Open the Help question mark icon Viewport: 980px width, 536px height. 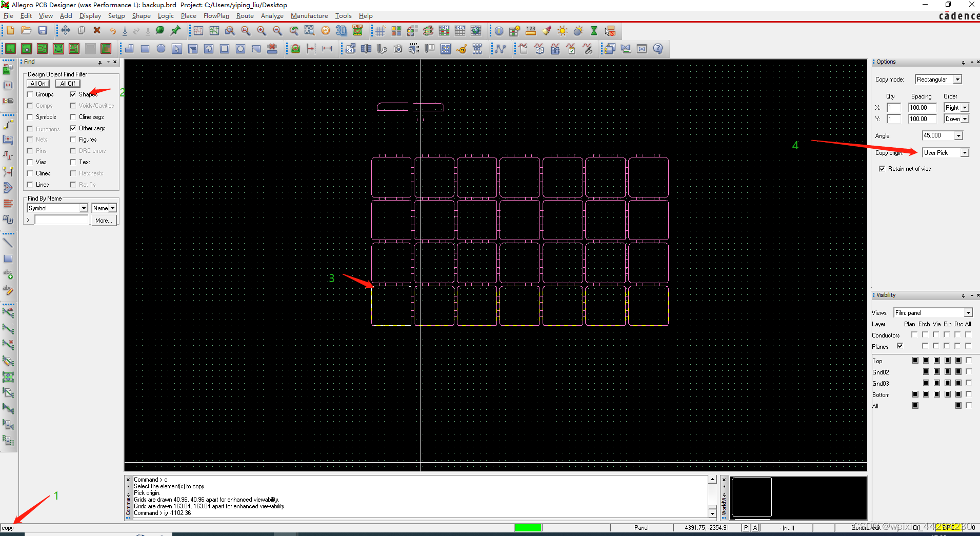(x=658, y=49)
